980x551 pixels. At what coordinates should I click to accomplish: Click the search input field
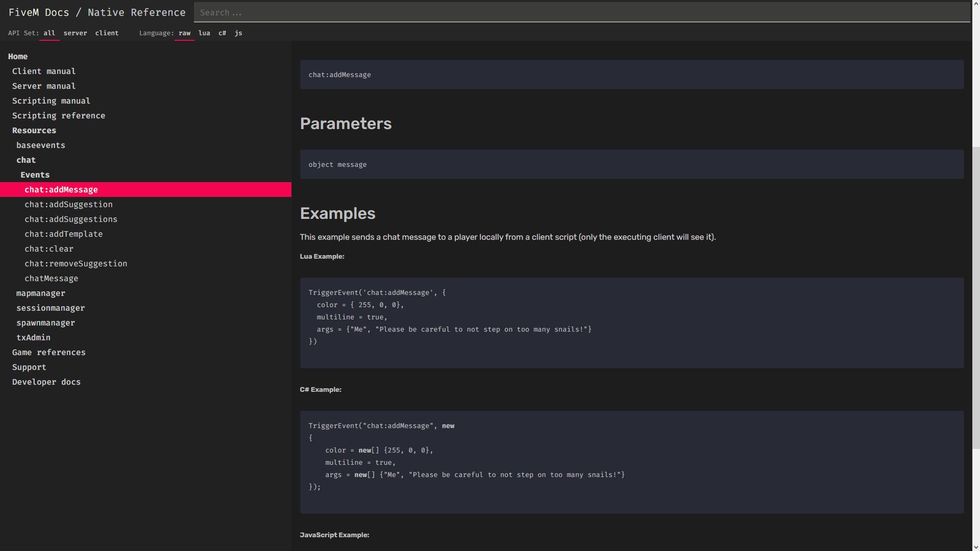(x=581, y=12)
